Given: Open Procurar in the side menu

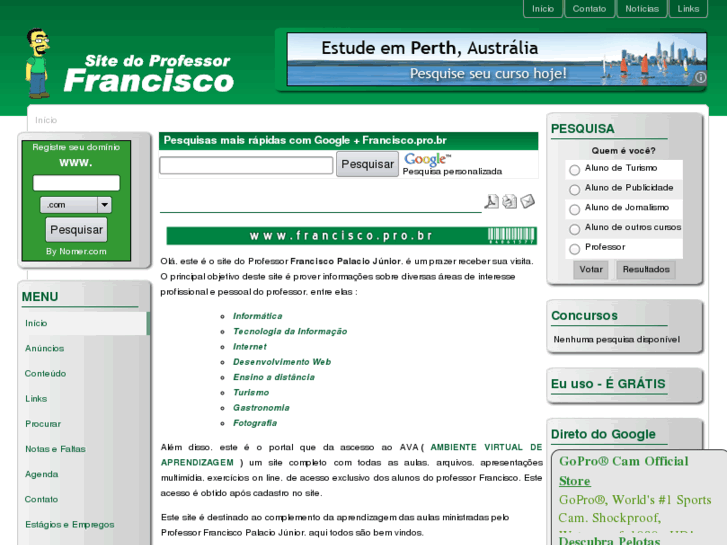Looking at the screenshot, I should click(43, 423).
